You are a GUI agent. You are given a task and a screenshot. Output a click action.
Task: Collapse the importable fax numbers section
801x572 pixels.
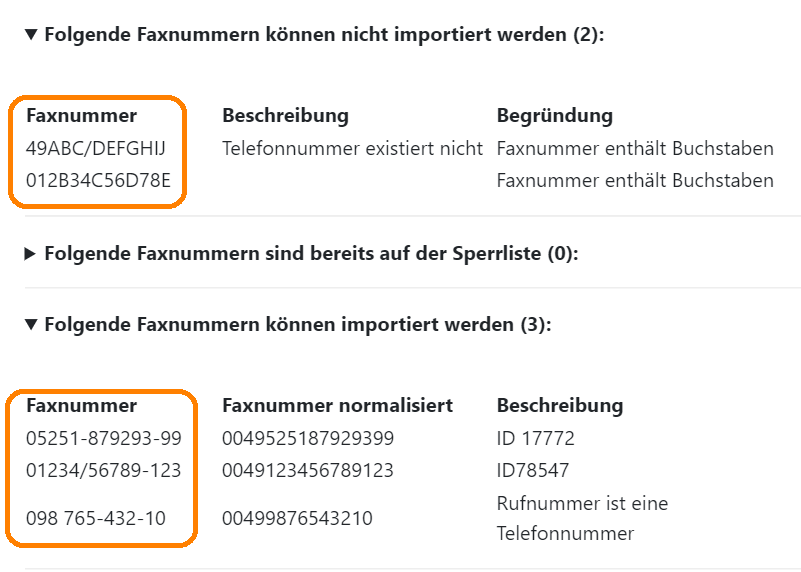point(31,324)
